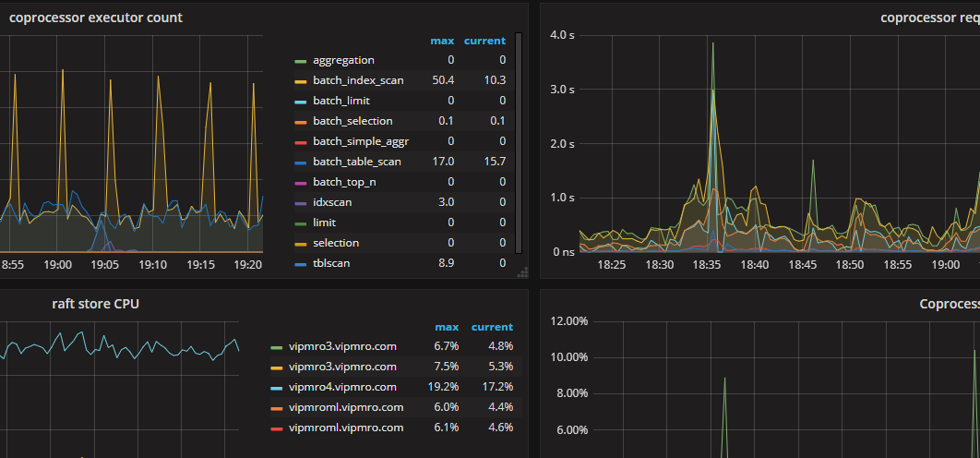Click vipmro4 current value 17.2%
The width and height of the screenshot is (980, 458).
pos(497,387)
